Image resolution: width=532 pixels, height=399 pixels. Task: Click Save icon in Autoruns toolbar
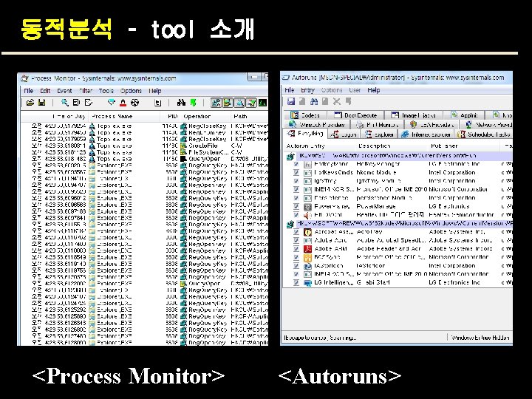coord(291,101)
